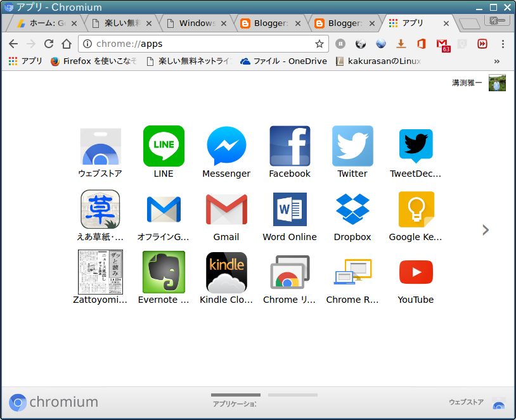Click the lightbulb extension icon
Viewport: 516px width, 420px height.
(x=462, y=44)
